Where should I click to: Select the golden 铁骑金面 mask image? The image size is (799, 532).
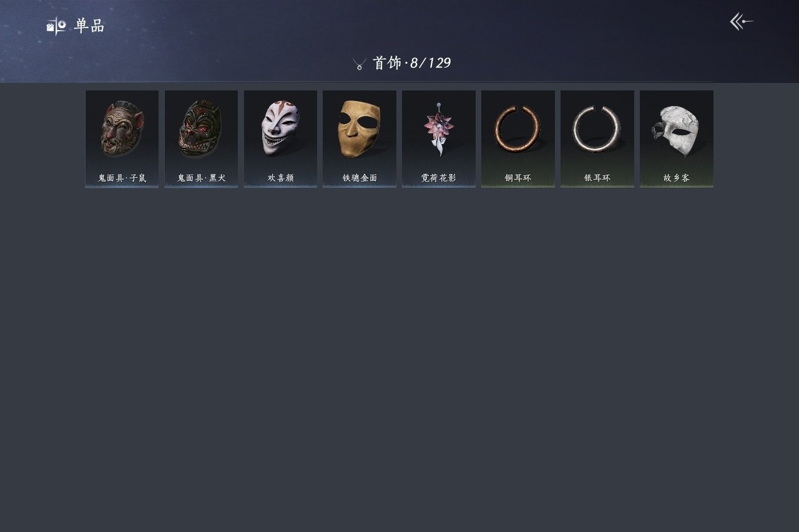pyautogui.click(x=359, y=128)
